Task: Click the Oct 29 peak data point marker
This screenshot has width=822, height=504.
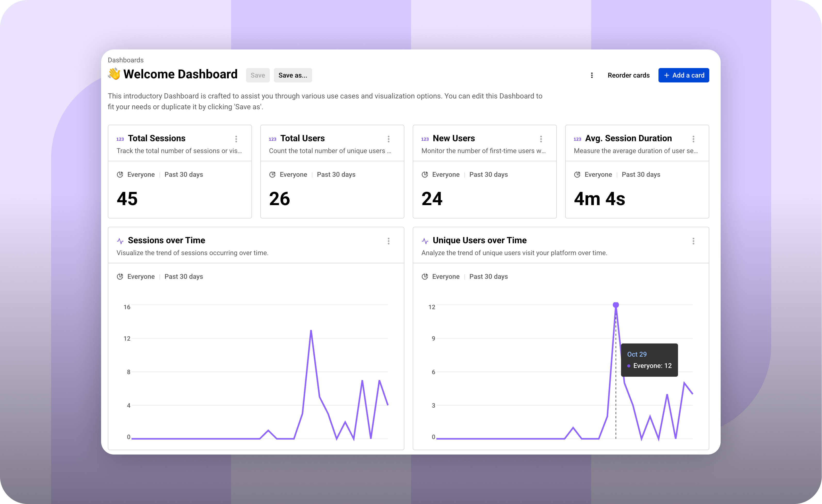Action: tap(616, 305)
